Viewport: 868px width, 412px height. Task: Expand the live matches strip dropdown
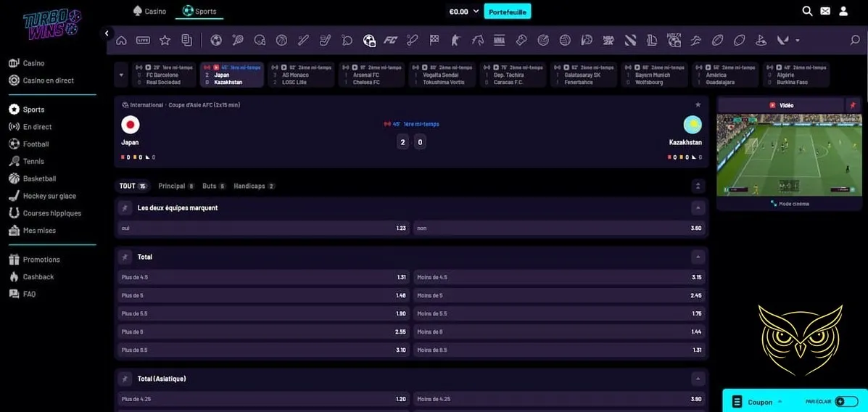121,75
